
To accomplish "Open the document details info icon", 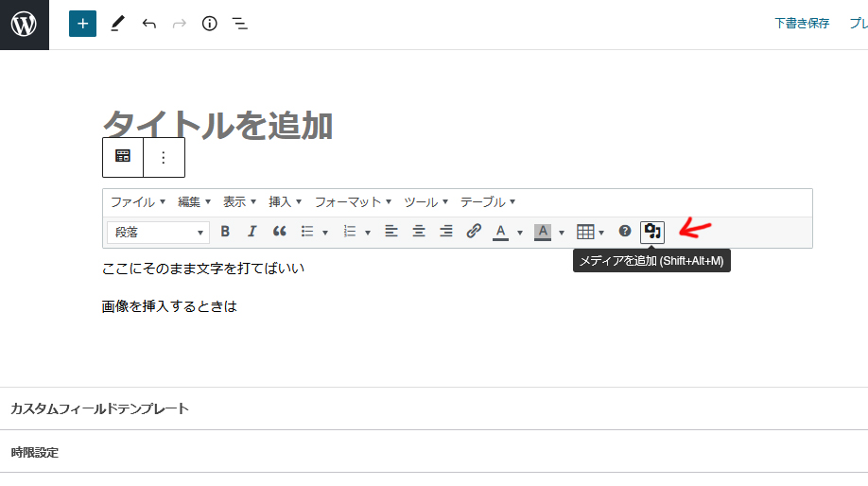I will (210, 24).
